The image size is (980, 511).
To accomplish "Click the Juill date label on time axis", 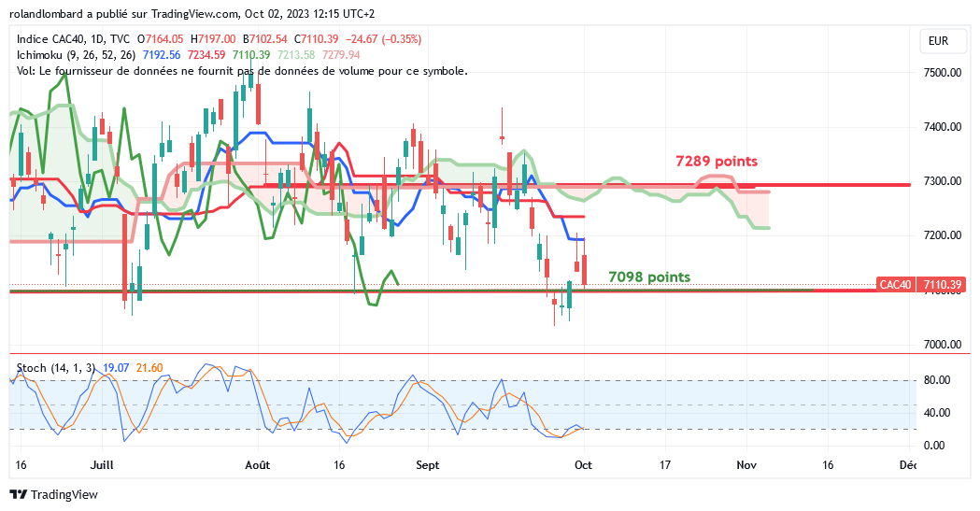I will [x=102, y=465].
